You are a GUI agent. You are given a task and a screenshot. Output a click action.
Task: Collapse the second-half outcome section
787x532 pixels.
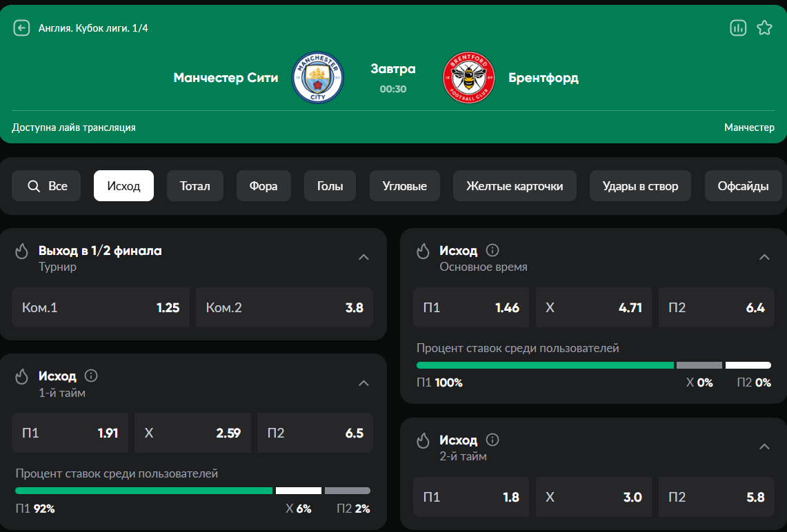pyautogui.click(x=764, y=447)
